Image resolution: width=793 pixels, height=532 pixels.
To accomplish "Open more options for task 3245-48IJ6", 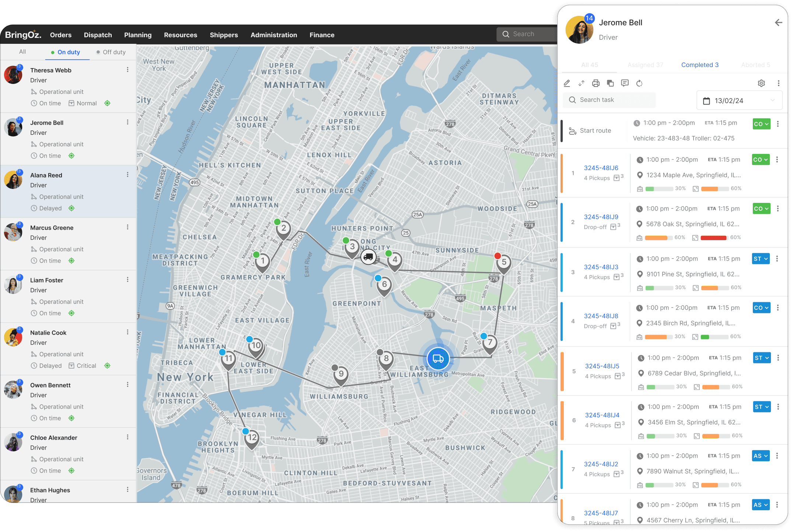I will coord(777,159).
